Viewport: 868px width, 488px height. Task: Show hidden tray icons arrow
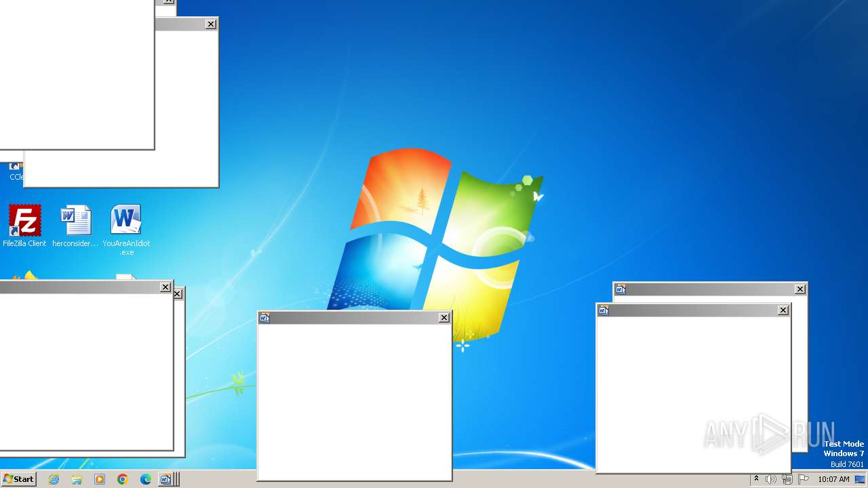pyautogui.click(x=757, y=479)
